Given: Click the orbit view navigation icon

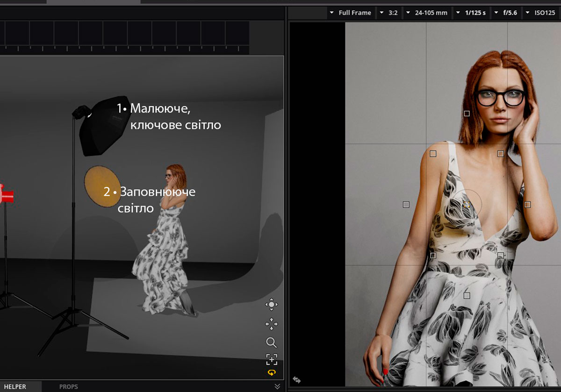Looking at the screenshot, I should (x=271, y=305).
